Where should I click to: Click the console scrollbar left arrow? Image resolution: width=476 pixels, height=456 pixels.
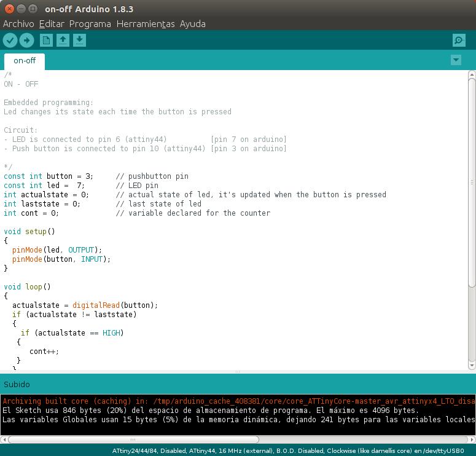pyautogui.click(x=4, y=439)
